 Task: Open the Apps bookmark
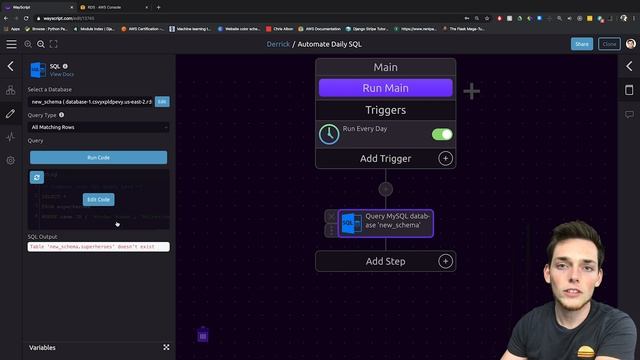(x=12, y=29)
